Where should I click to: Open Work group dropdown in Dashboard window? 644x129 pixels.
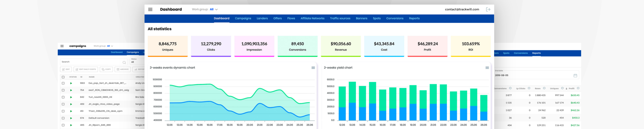point(214,9)
